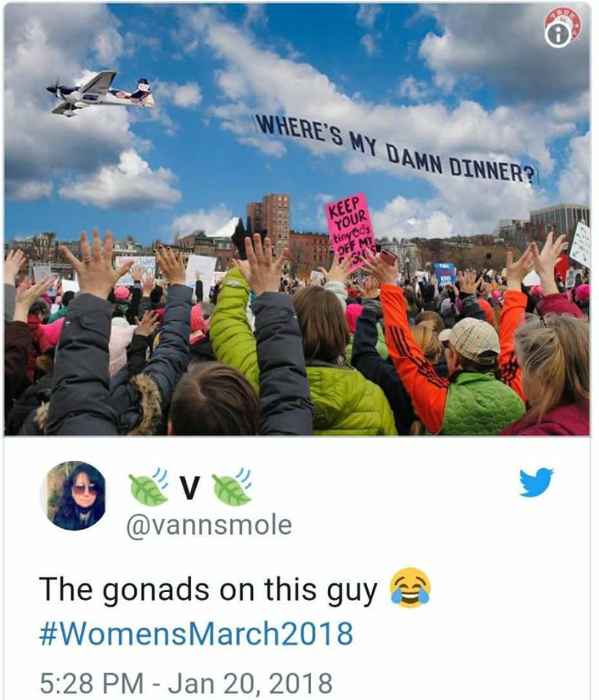The height and width of the screenshot is (700, 599).
Task: Open the @vannsmole handle link
Action: [x=209, y=525]
